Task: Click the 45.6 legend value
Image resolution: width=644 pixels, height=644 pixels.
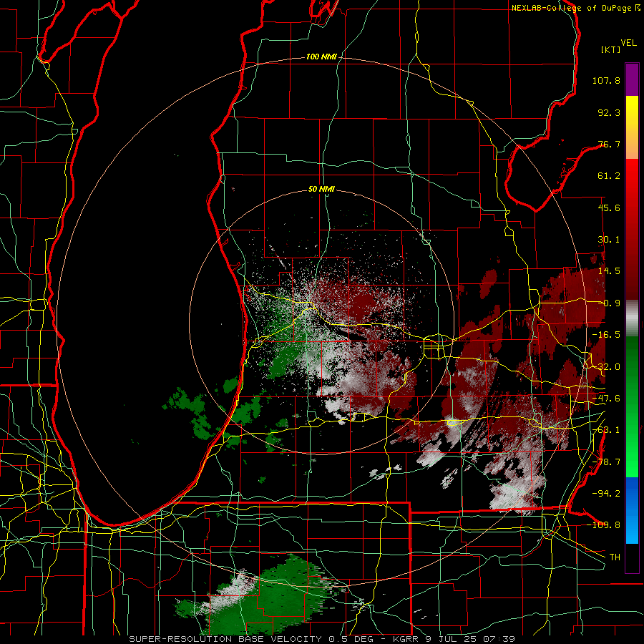Action: [x=609, y=208]
